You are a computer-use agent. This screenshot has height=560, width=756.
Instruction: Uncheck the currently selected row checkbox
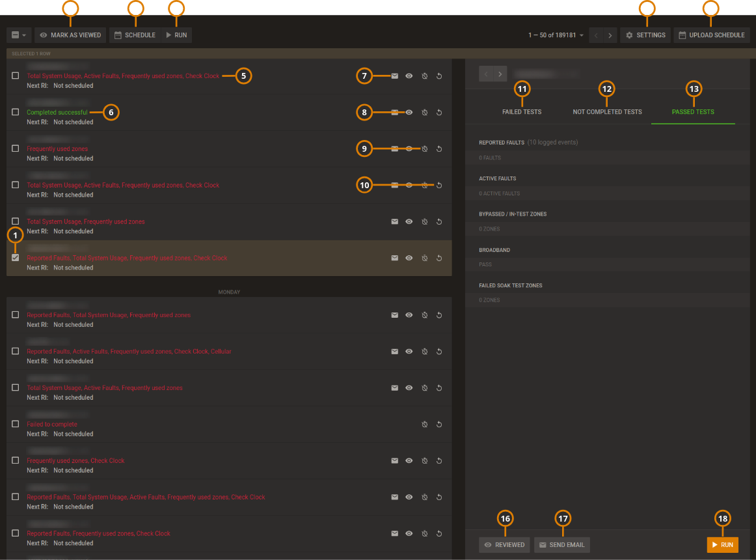pyautogui.click(x=15, y=257)
